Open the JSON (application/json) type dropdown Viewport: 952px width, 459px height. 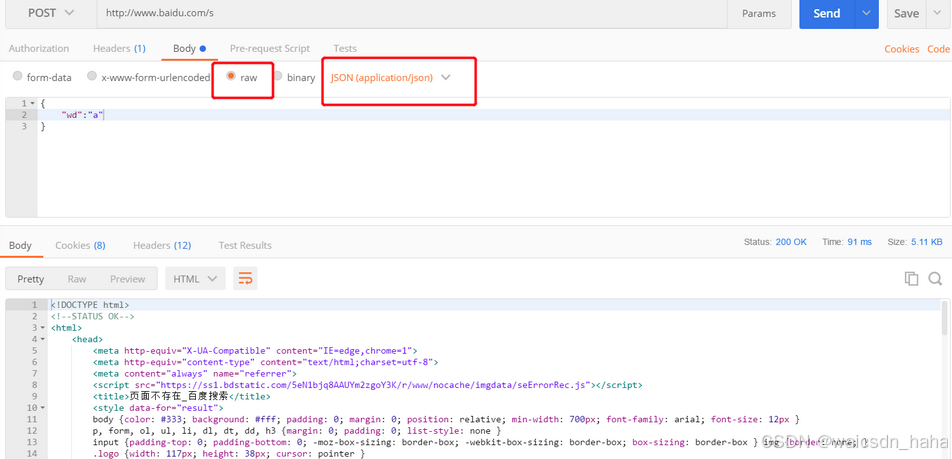click(390, 78)
